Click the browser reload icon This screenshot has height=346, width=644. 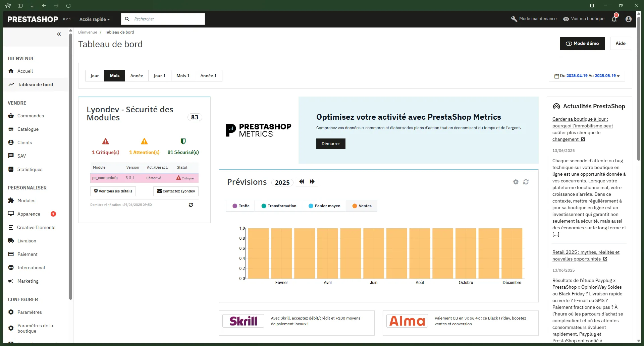[68, 6]
